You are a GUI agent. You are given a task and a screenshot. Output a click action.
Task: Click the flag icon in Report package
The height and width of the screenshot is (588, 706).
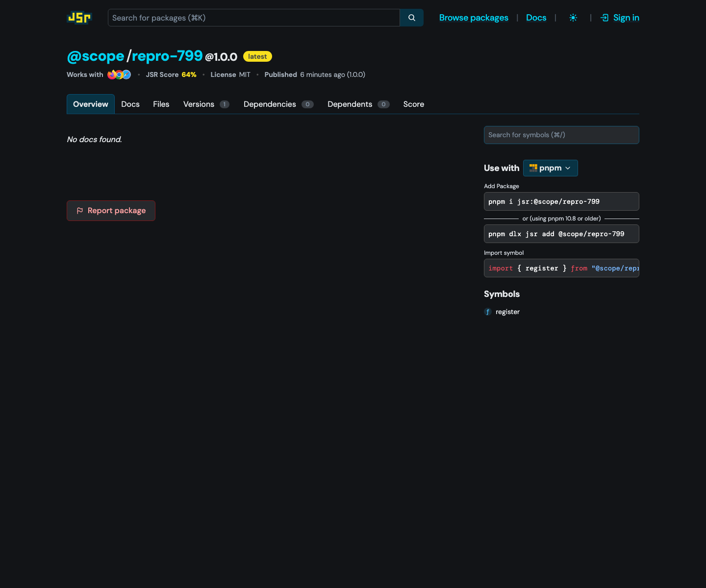(x=80, y=211)
